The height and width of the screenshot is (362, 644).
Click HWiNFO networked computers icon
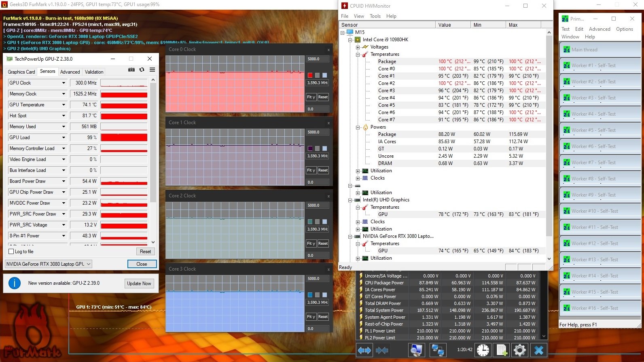(x=437, y=350)
